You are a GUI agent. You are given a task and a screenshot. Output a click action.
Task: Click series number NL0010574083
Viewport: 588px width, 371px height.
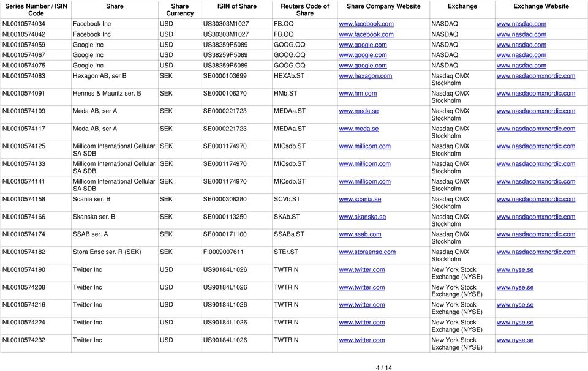point(24,76)
